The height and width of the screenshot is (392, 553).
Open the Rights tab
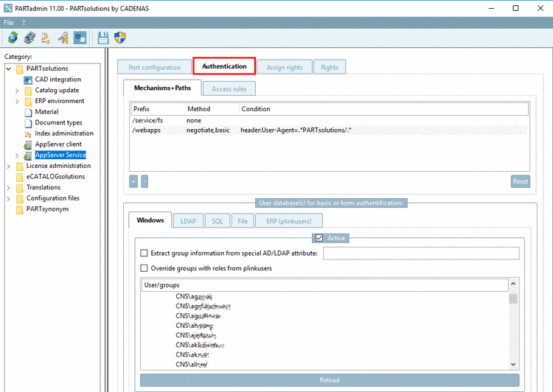[330, 67]
